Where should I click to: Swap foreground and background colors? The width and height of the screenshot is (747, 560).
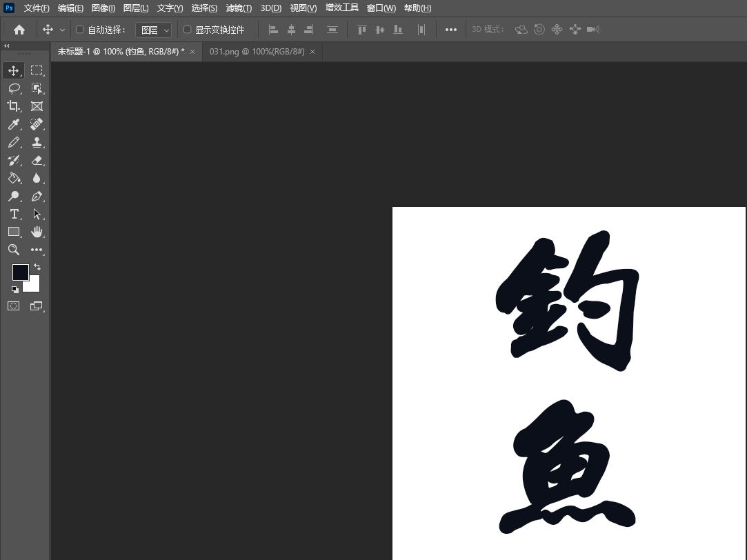37,267
